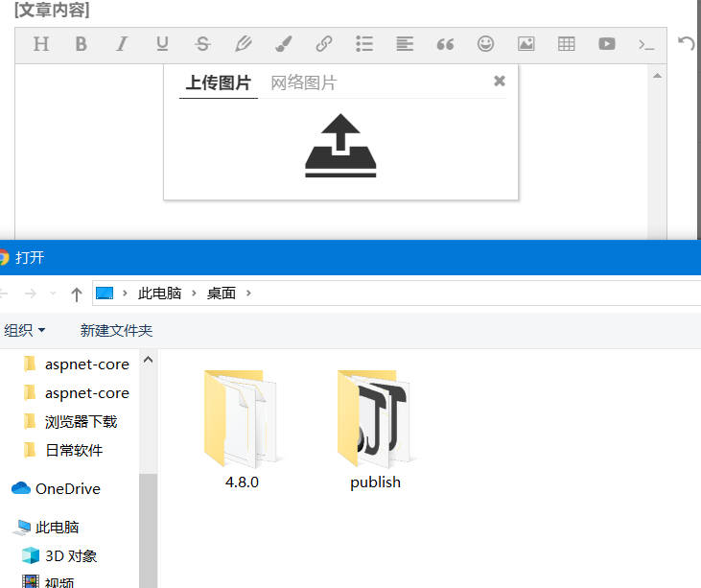Insert a bulleted list
This screenshot has width=701, height=588.
coord(364,44)
